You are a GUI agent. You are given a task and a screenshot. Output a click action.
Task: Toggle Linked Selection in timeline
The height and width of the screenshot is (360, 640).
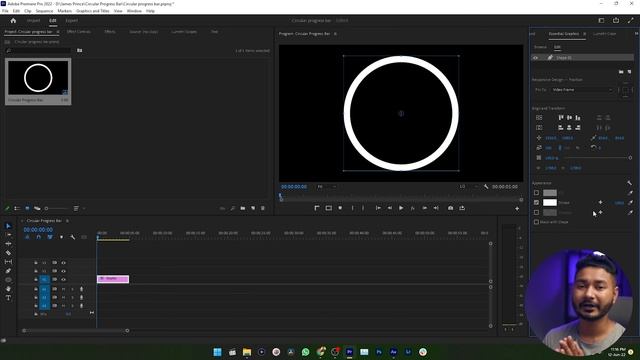click(x=50, y=237)
